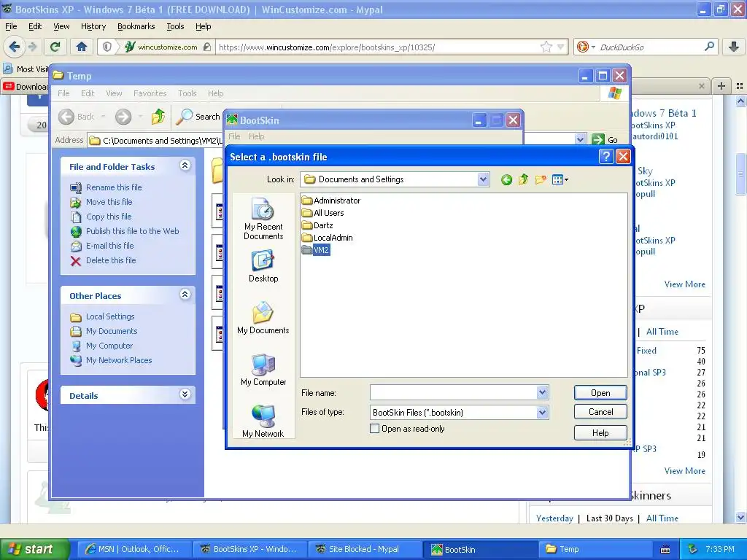
Task: Click the dialog's question mark help icon
Action: click(x=606, y=157)
